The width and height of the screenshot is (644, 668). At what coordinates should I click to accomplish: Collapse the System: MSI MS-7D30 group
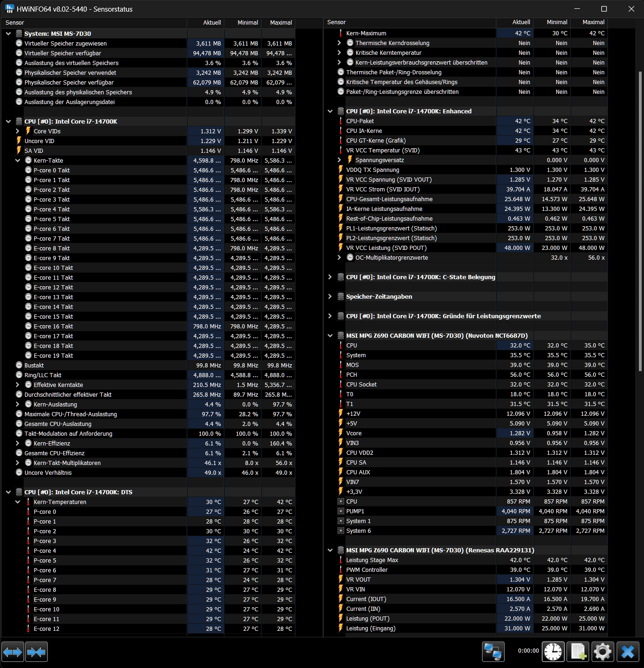(8, 33)
